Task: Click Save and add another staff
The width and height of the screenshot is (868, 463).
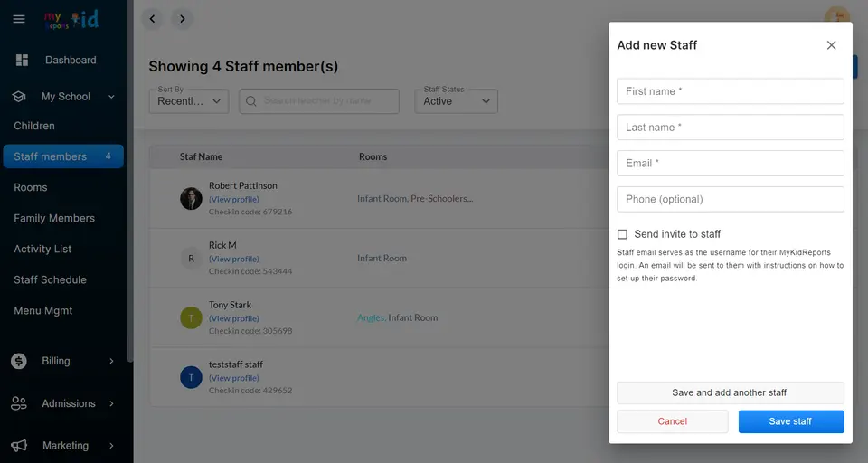Action: point(731,392)
